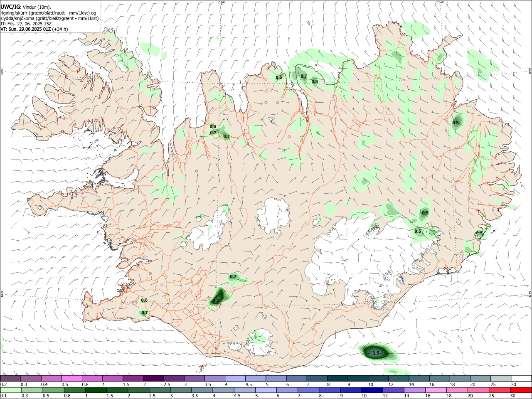Click the 'IT: Fös. 27. 06. 2025 15Z' line
The image size is (532, 399).
click(x=26, y=24)
